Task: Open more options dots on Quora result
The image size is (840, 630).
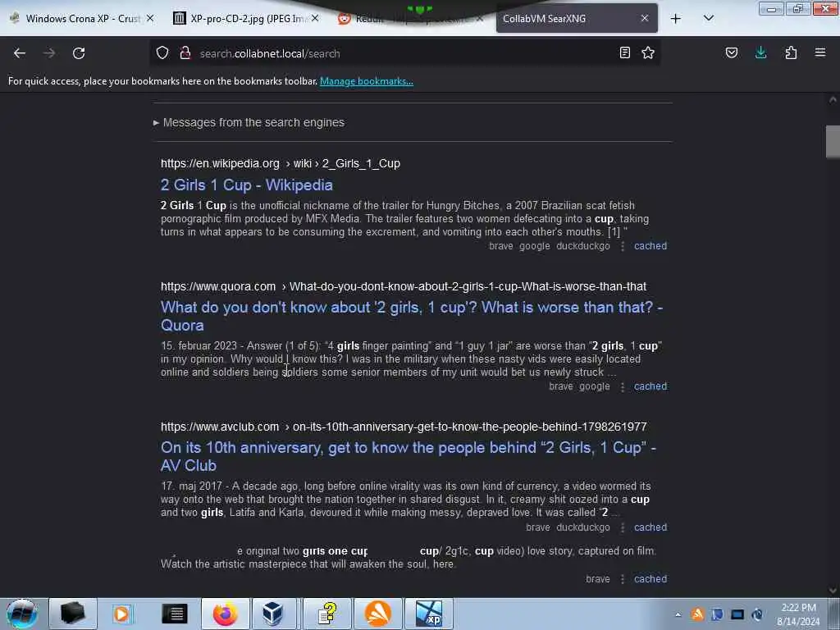Action: click(x=623, y=387)
